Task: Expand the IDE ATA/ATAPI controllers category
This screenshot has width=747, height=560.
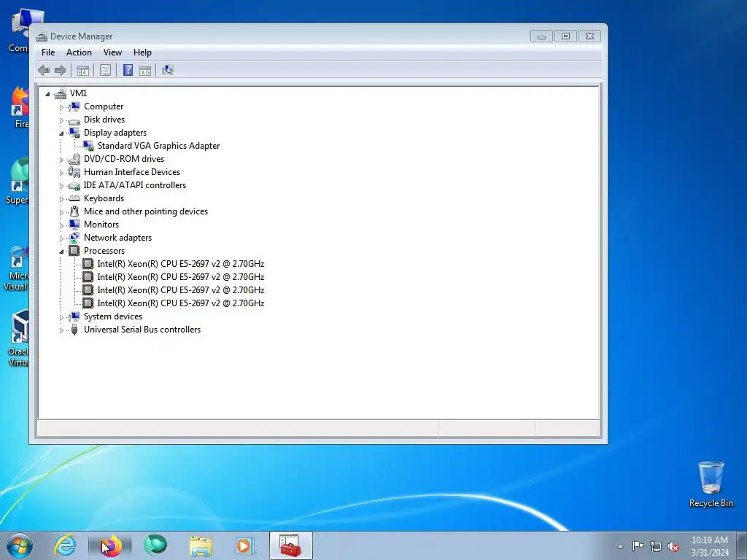Action: click(61, 186)
